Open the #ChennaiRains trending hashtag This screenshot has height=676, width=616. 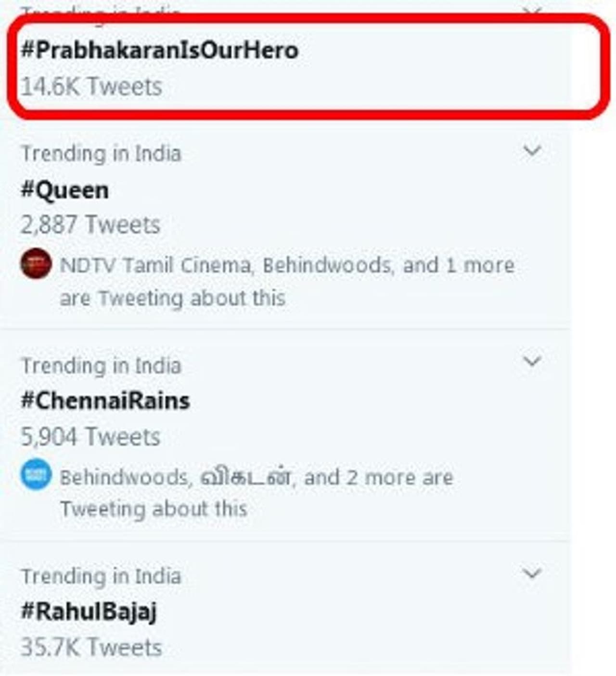coord(105,401)
